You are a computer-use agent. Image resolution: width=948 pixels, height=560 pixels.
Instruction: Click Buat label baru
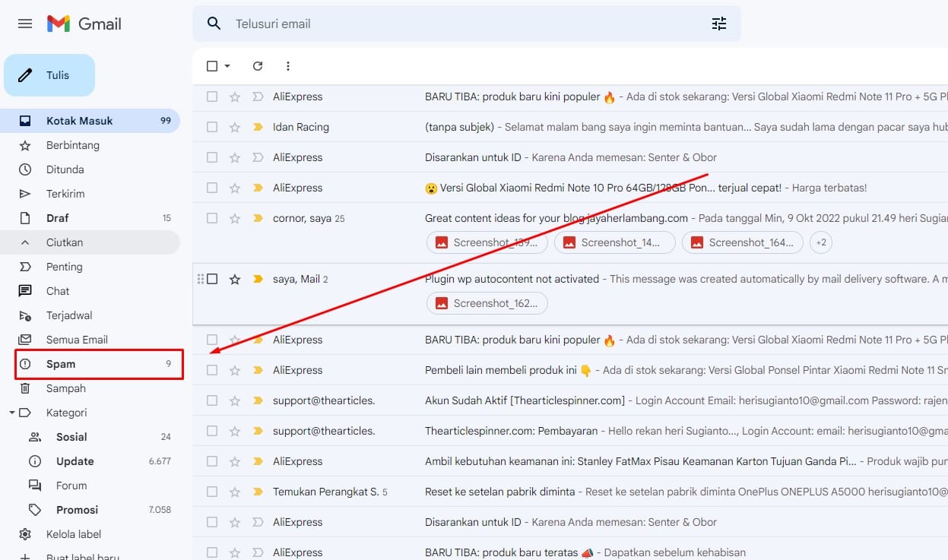[83, 558]
